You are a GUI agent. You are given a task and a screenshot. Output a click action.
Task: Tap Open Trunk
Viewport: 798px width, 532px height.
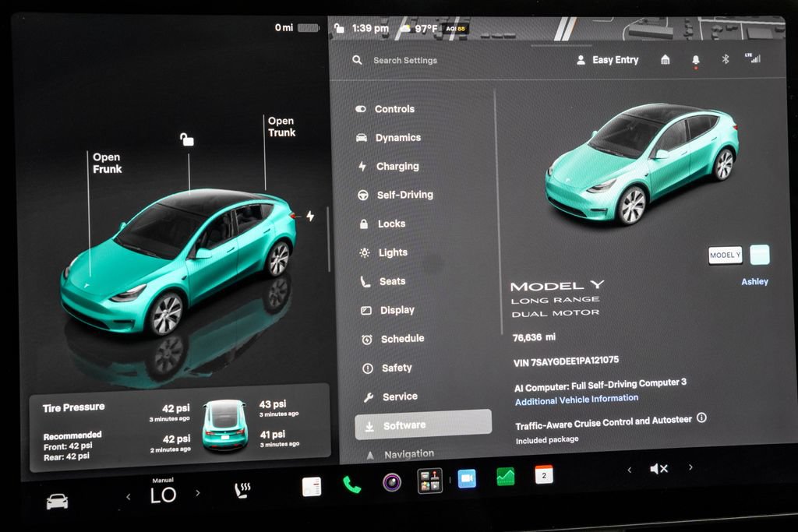(281, 127)
